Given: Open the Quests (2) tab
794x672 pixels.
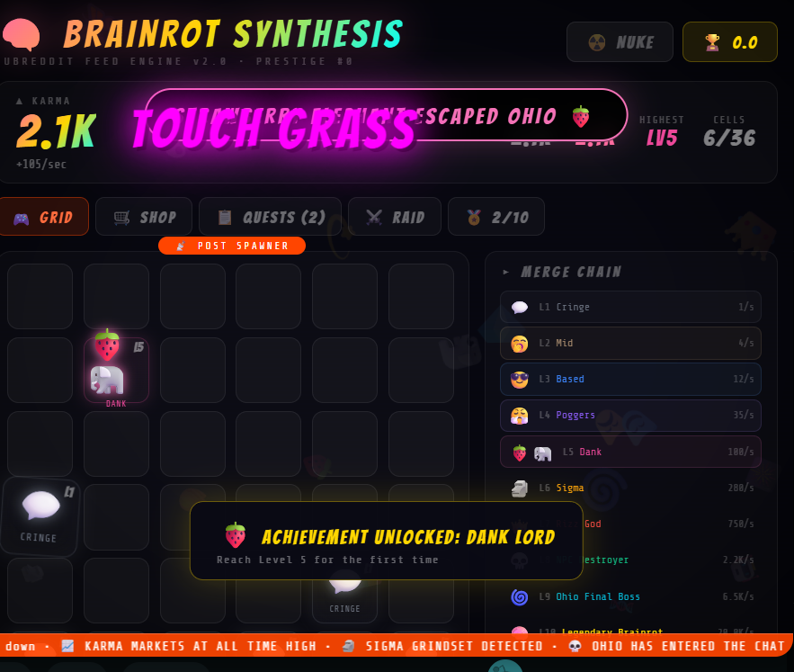Looking at the screenshot, I should tap(271, 217).
